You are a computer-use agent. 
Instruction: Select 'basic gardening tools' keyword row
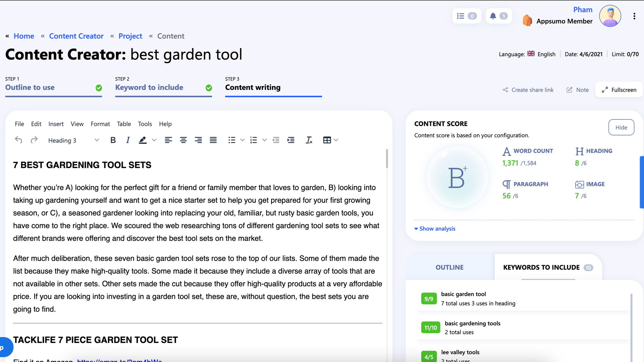point(523,328)
